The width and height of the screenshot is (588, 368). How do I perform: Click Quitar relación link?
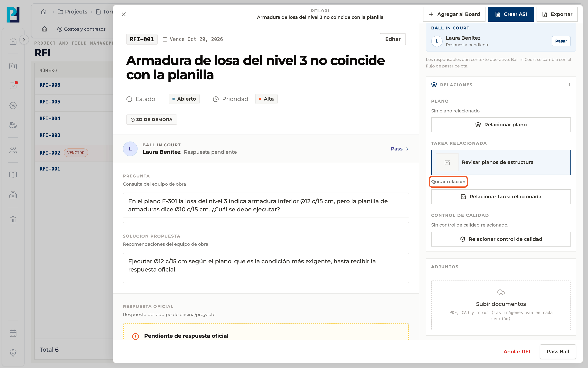click(448, 182)
